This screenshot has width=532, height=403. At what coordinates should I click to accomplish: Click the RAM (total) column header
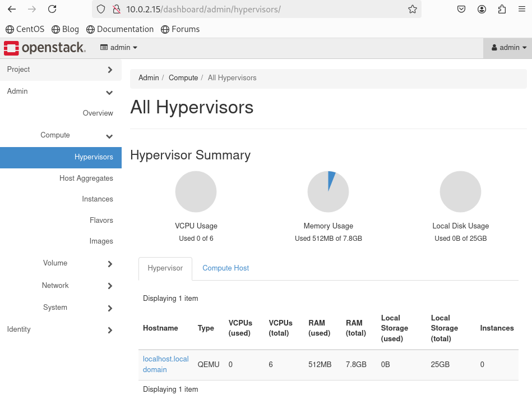click(356, 328)
